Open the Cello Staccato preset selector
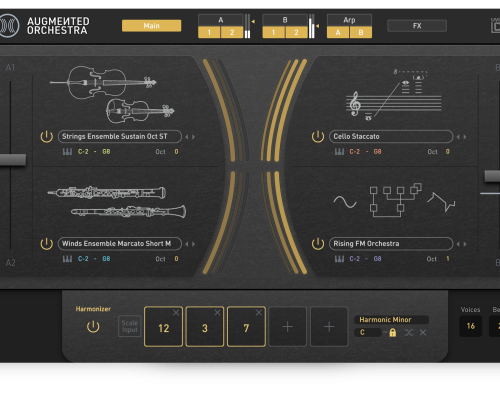Viewport: 500px width, 400px height. (x=391, y=137)
